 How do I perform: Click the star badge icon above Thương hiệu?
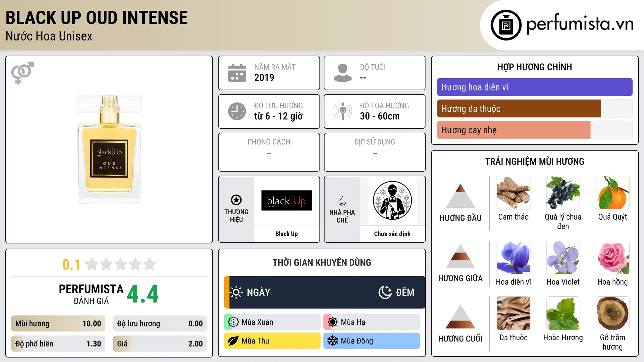click(236, 200)
